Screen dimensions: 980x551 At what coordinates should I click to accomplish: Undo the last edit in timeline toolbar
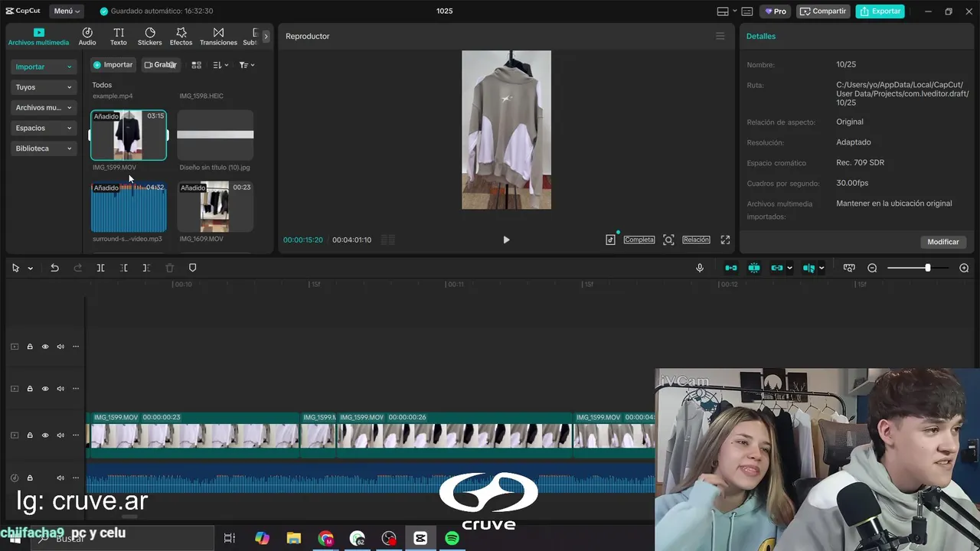[54, 268]
